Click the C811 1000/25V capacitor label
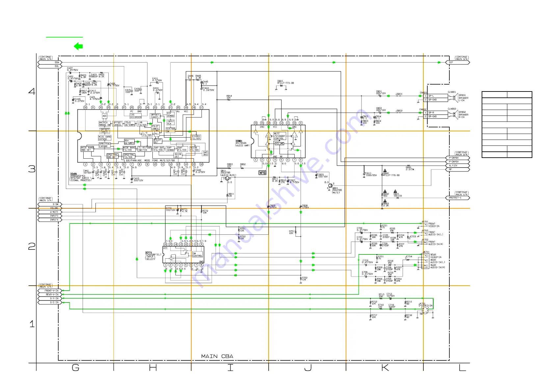The width and height of the screenshot is (560, 392). click(x=371, y=174)
